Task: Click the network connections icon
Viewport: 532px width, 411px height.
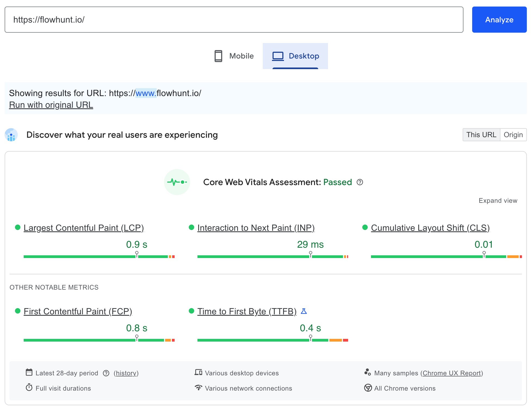Action: coord(199,388)
